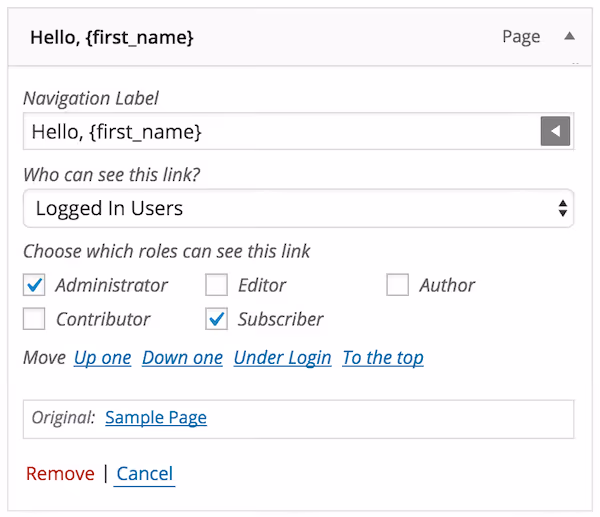Click the 'Hello, {first_name}' item title bar
Image resolution: width=600 pixels, height=517 pixels.
[300, 37]
